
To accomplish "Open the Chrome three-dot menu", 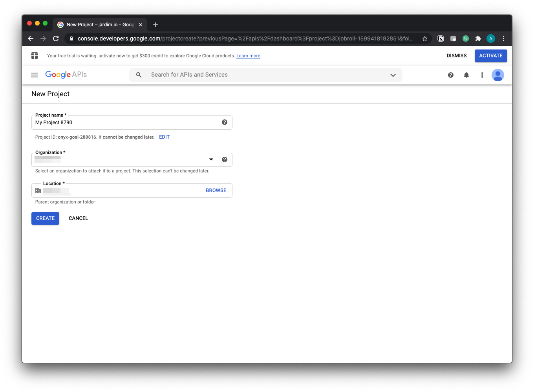I will point(503,38).
